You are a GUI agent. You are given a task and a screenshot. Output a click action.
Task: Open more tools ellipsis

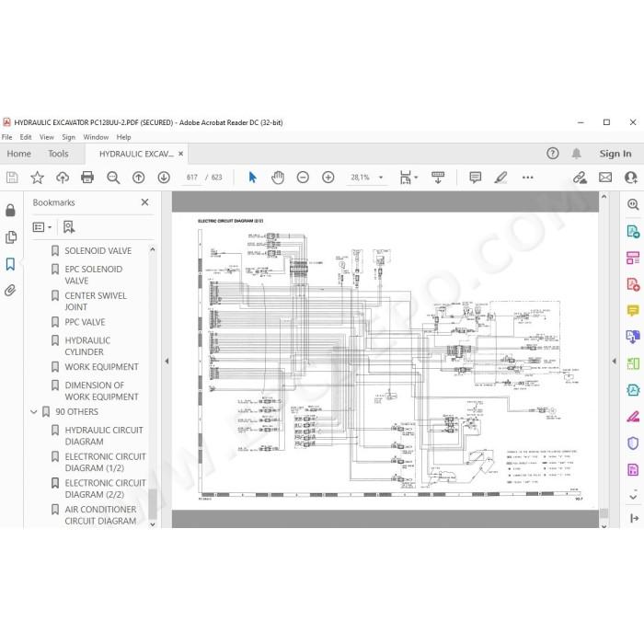[x=527, y=178]
